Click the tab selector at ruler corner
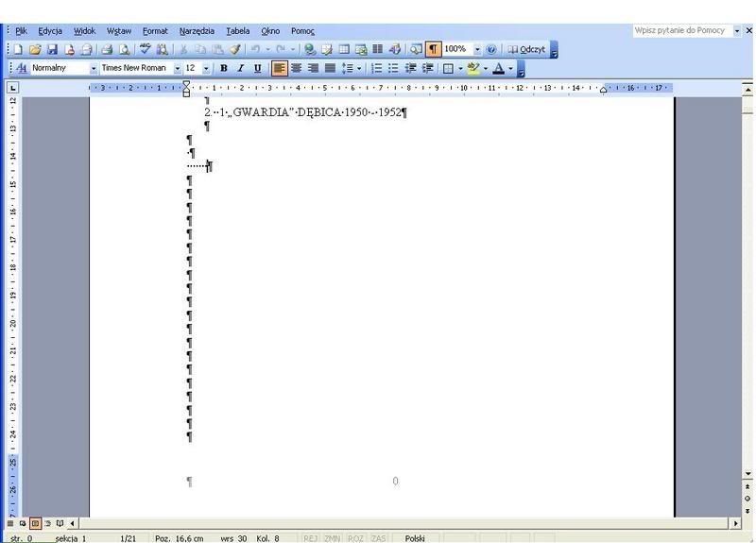756x543 pixels. click(12, 88)
